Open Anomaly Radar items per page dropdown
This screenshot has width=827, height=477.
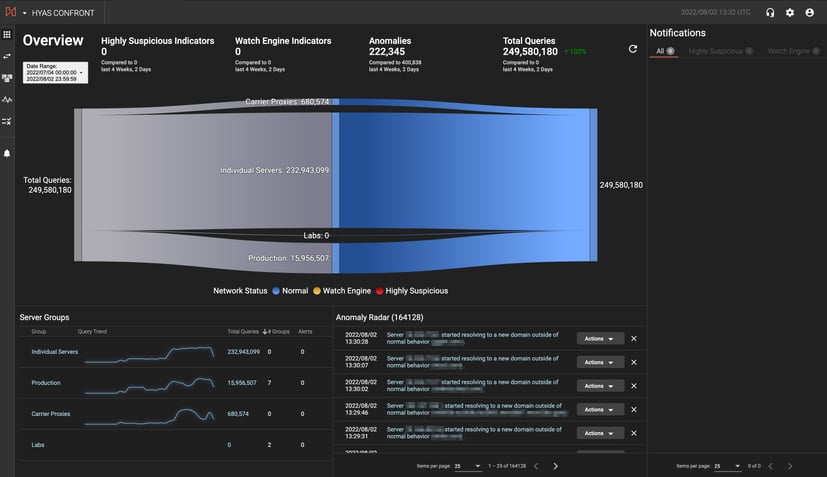(x=467, y=466)
